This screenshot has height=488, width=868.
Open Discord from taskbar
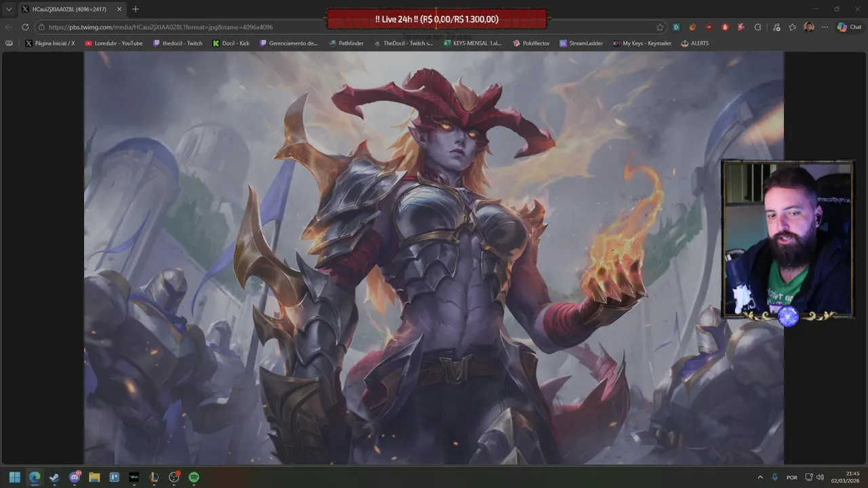pos(75,477)
